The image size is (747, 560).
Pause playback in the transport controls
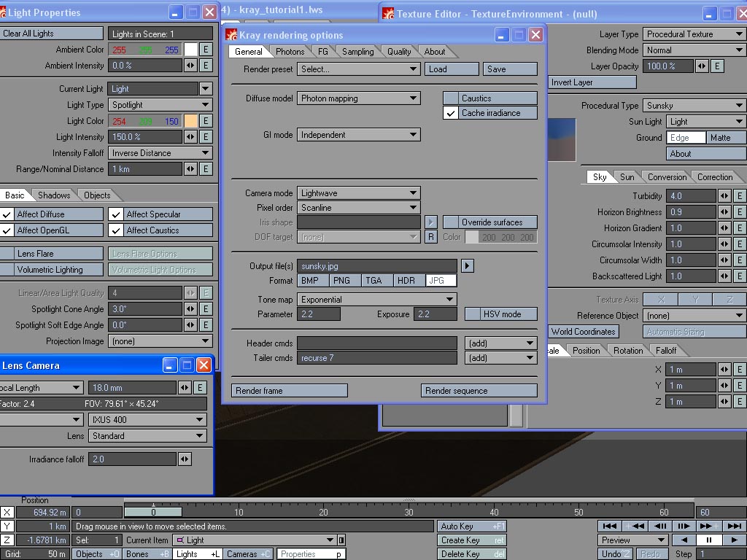pos(708,540)
